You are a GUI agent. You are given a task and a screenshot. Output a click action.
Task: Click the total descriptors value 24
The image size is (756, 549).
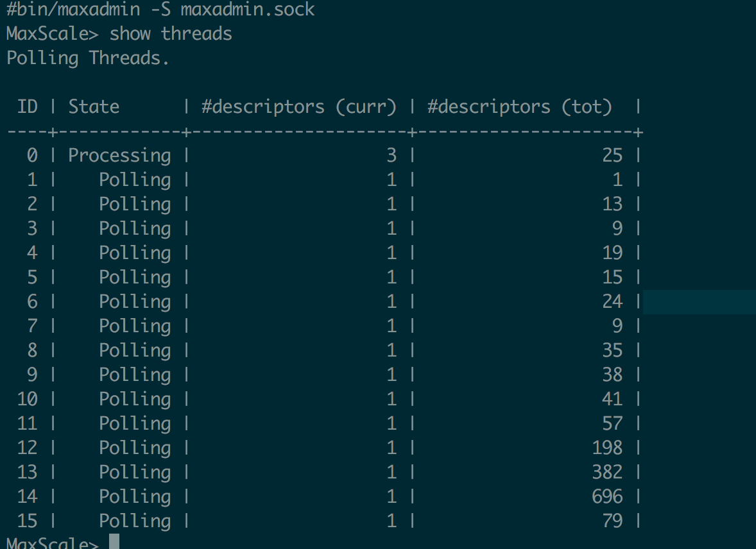click(x=612, y=301)
